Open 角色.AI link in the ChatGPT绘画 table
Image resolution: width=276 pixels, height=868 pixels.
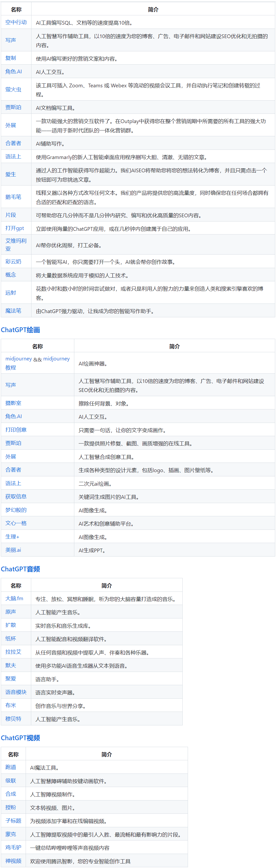point(13,417)
